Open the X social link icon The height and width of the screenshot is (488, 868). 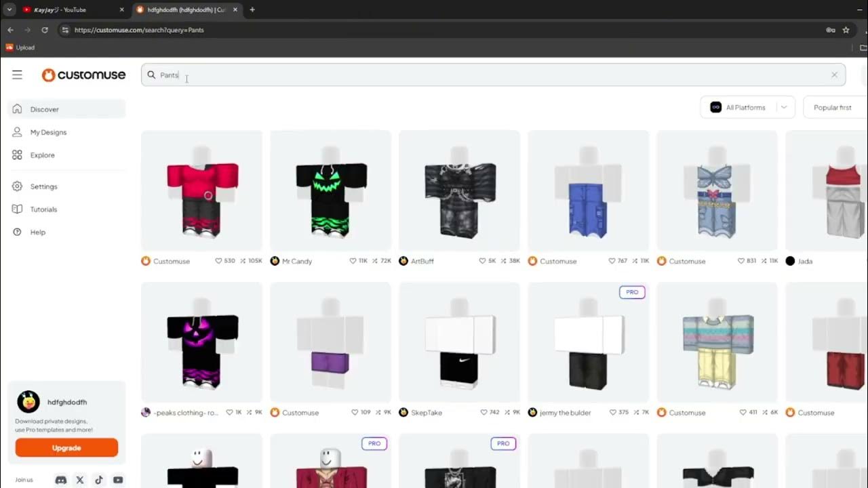pos(80,480)
